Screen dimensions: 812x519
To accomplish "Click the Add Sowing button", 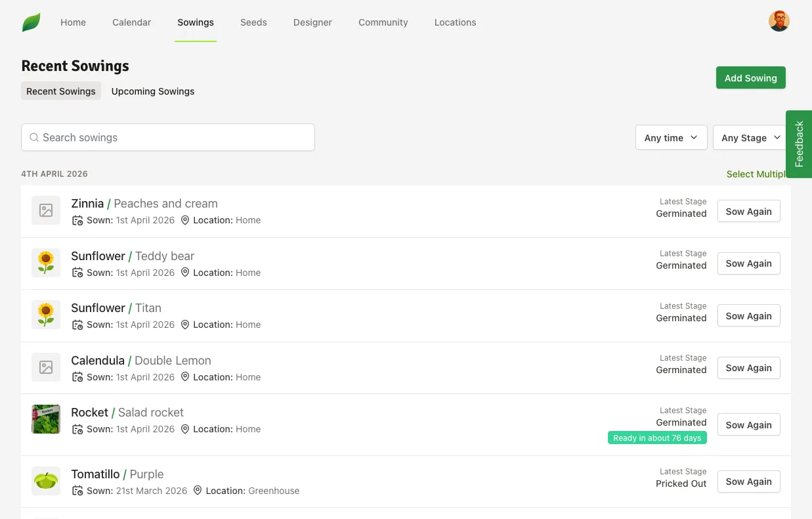I will click(750, 78).
